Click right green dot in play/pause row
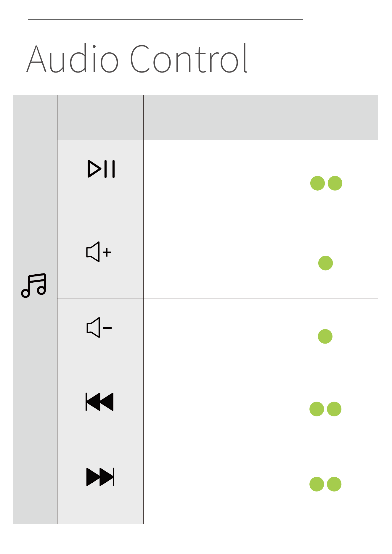The image size is (392, 554). pos(335,183)
